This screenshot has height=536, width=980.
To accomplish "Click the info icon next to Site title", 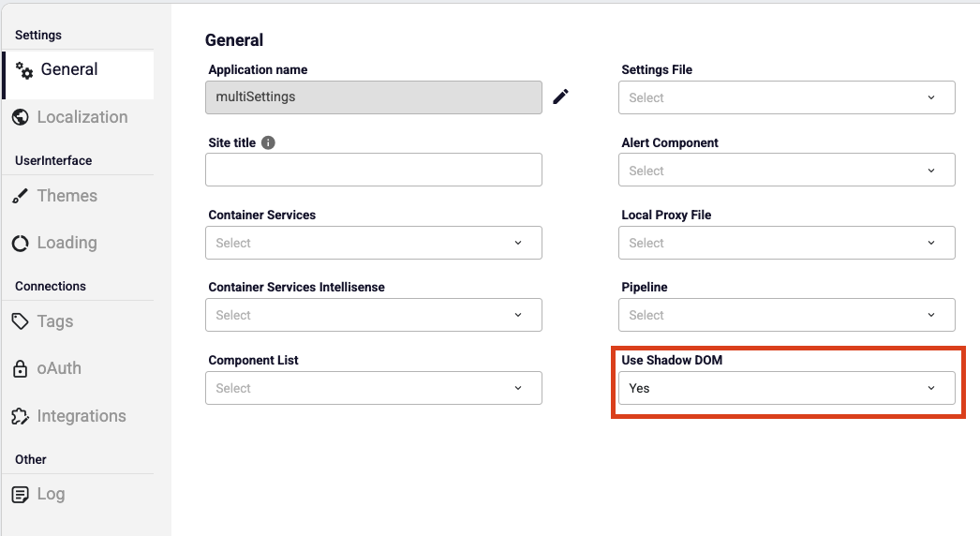I will 268,143.
